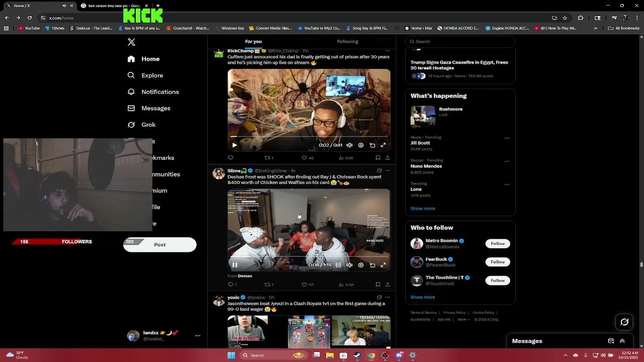
Task: Open more options for Jill Scott trend
Action: click(507, 138)
